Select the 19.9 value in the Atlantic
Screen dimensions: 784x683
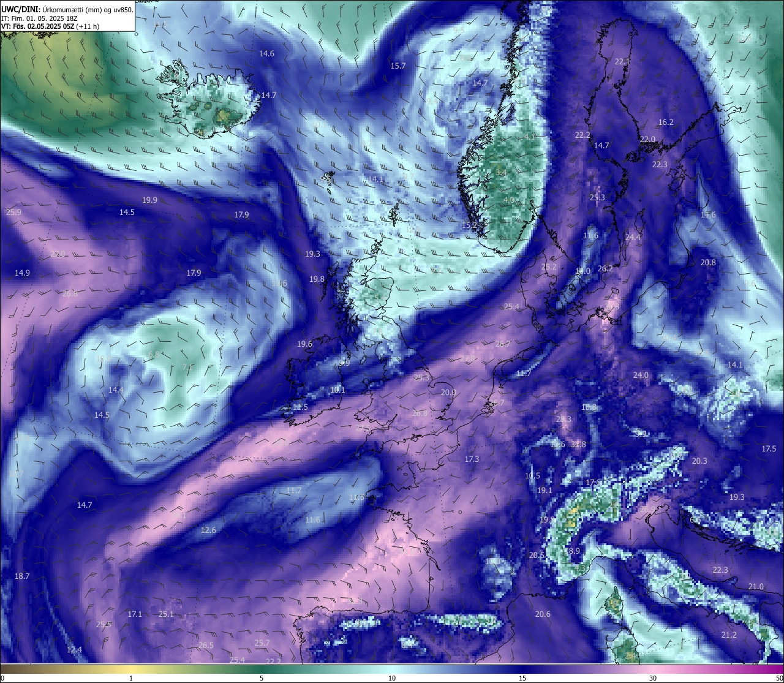pyautogui.click(x=149, y=200)
